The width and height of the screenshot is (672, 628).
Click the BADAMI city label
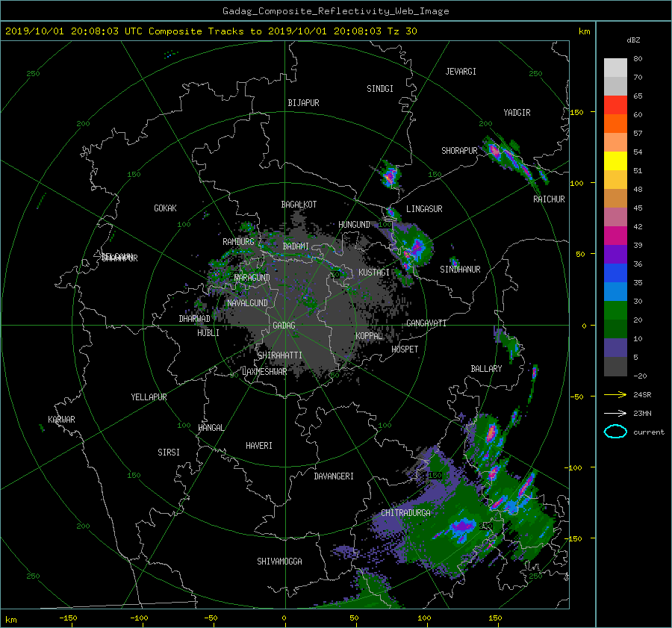pyautogui.click(x=296, y=246)
